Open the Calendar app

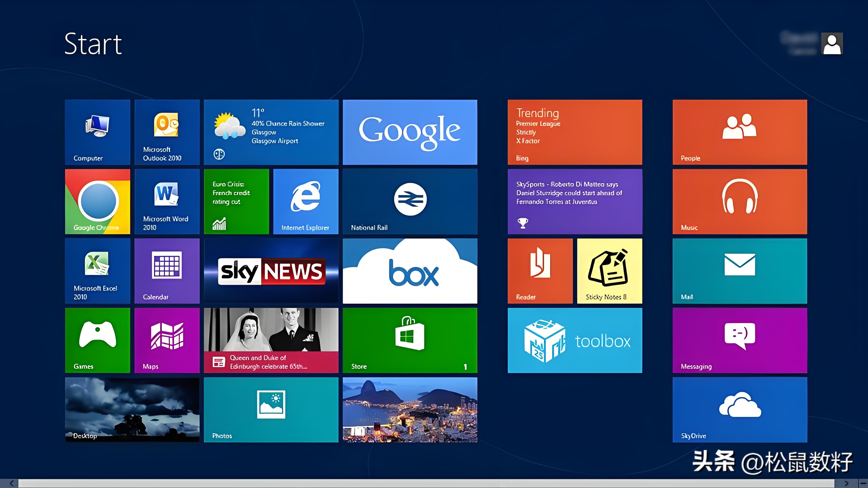point(167,271)
